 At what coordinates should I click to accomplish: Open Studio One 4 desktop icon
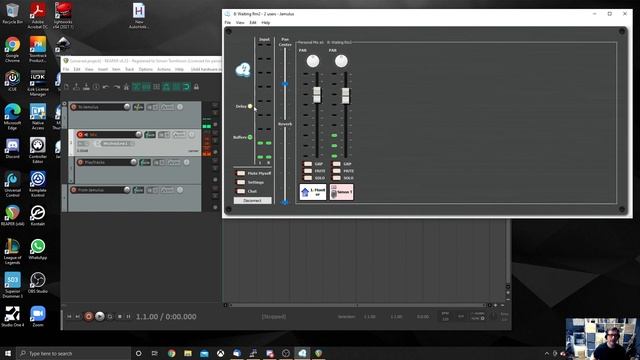(x=12, y=317)
